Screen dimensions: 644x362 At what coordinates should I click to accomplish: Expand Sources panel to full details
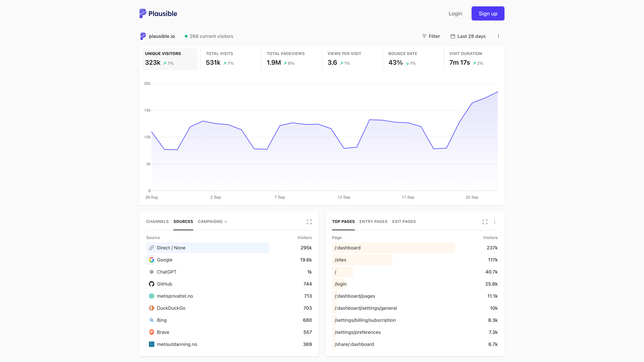pyautogui.click(x=309, y=222)
